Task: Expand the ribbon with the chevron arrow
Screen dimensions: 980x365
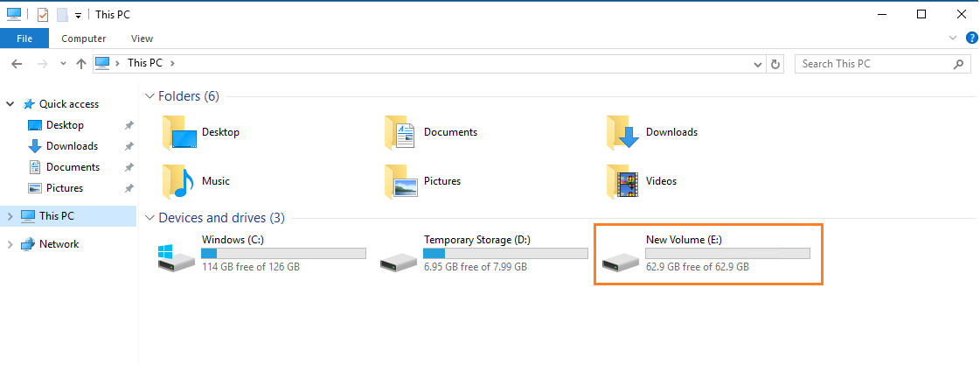Action: click(954, 39)
